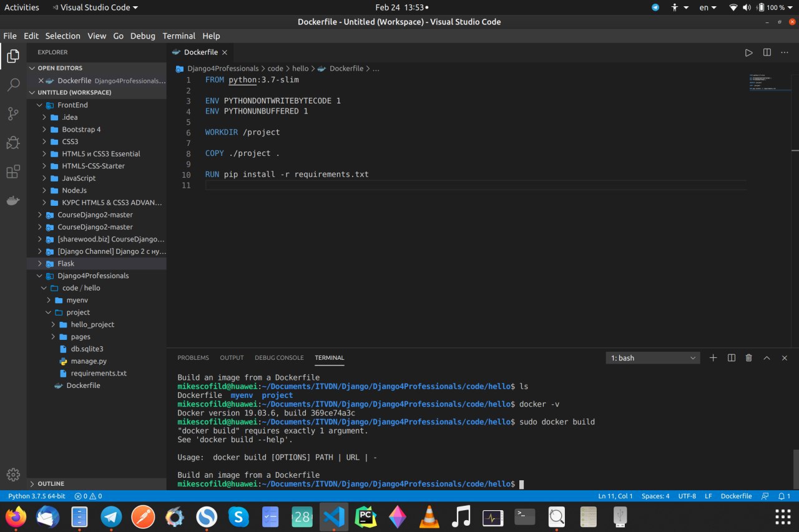Image resolution: width=799 pixels, height=532 pixels.
Task: Expand the myenv folder
Action: [97, 300]
